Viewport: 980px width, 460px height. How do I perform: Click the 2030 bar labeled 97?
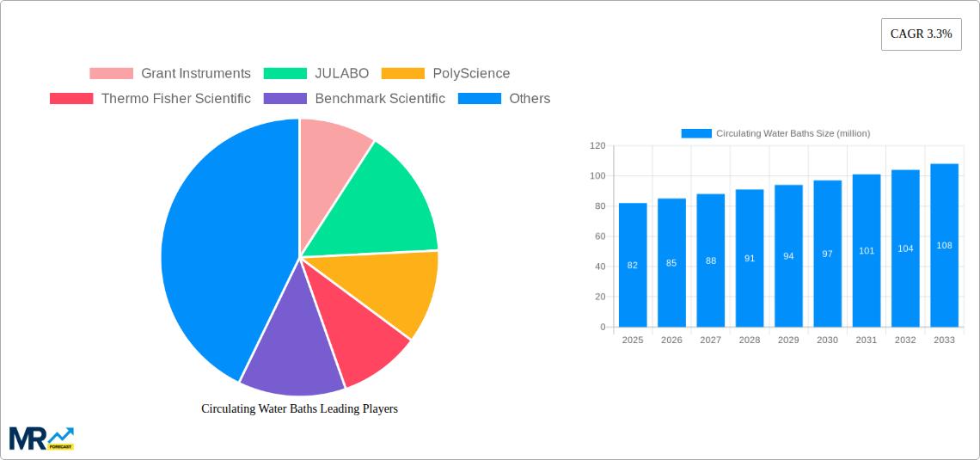point(828,254)
